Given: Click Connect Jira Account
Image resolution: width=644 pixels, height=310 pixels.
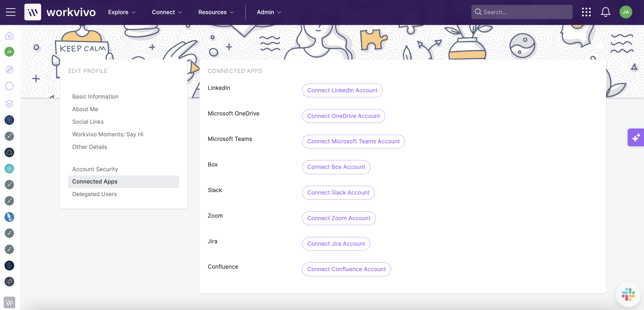Looking at the screenshot, I should (336, 244).
